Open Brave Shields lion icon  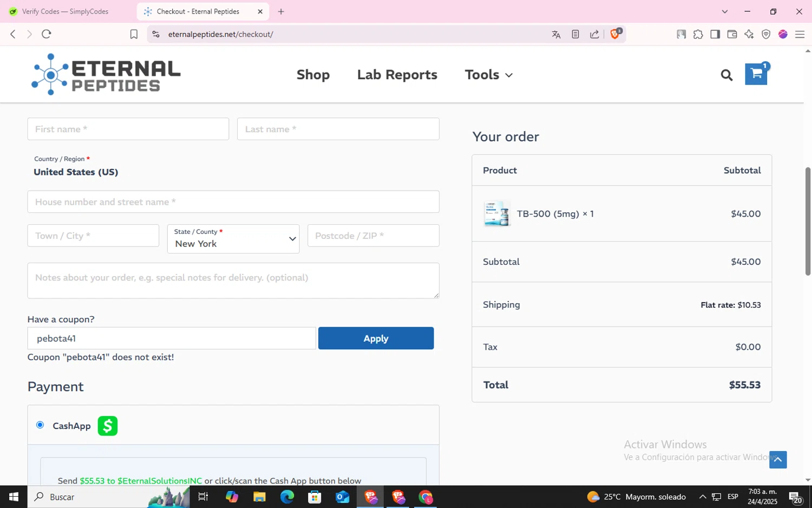[615, 34]
